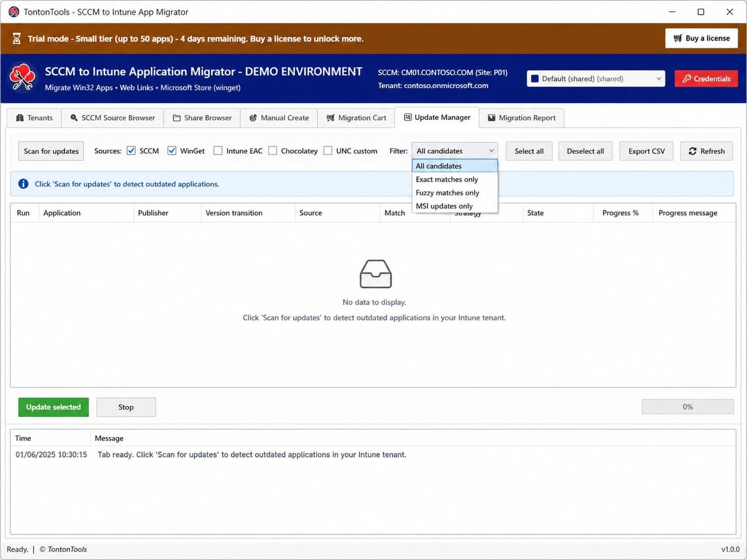747x560 pixels.
Task: Click the Match column header
Action: coord(396,213)
